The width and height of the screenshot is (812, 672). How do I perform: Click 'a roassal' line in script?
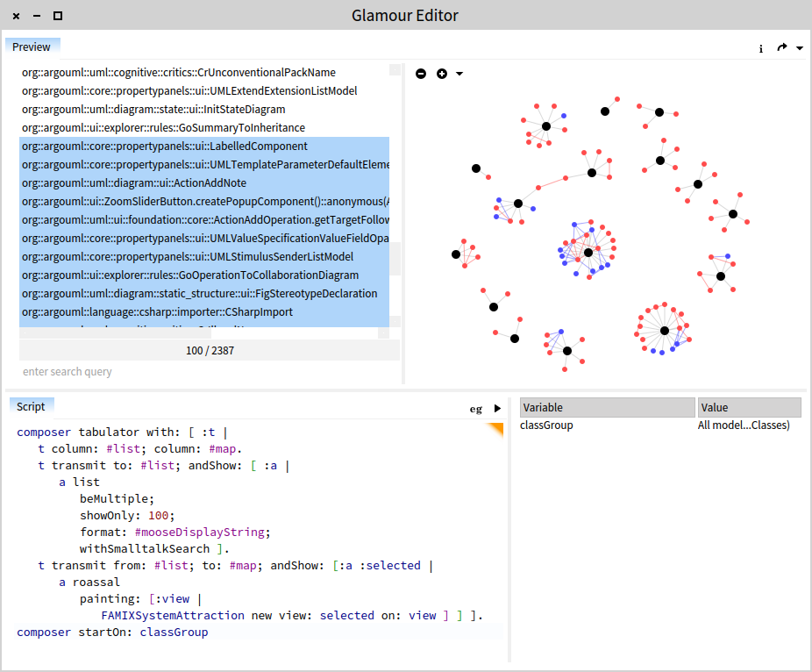[89, 583]
